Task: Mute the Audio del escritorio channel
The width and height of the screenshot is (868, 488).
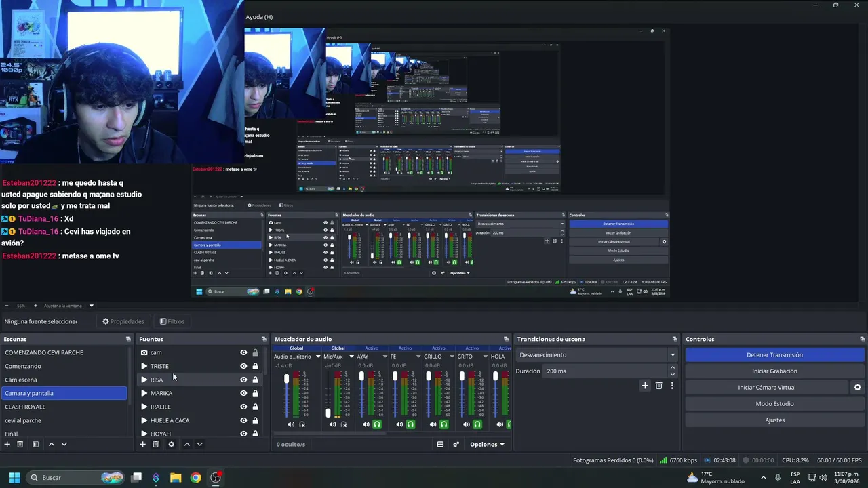Action: tap(291, 424)
